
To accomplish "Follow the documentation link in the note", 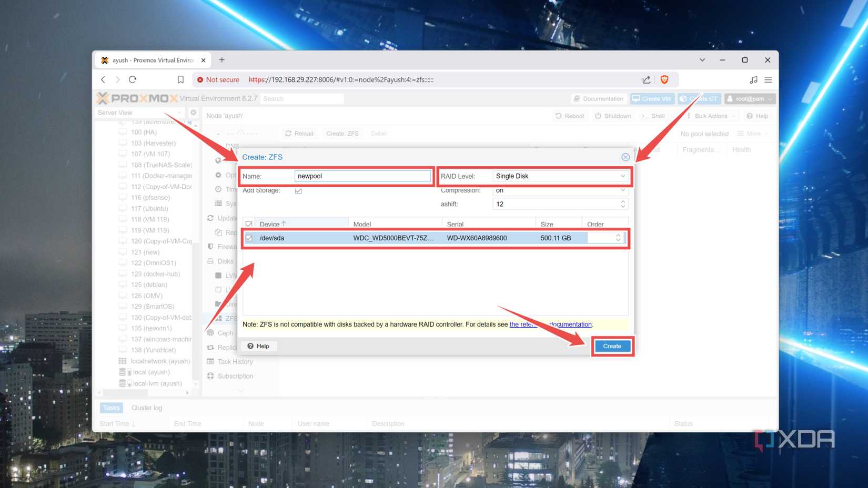I will (x=570, y=324).
